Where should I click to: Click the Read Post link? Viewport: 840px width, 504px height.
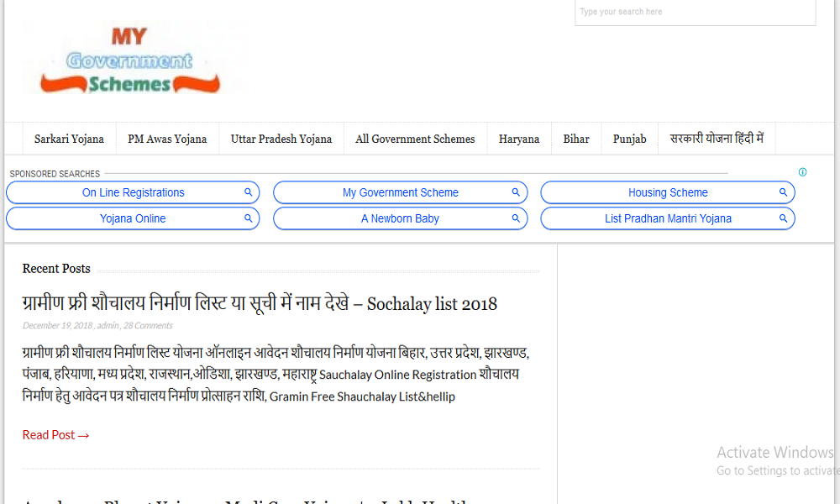click(x=55, y=435)
